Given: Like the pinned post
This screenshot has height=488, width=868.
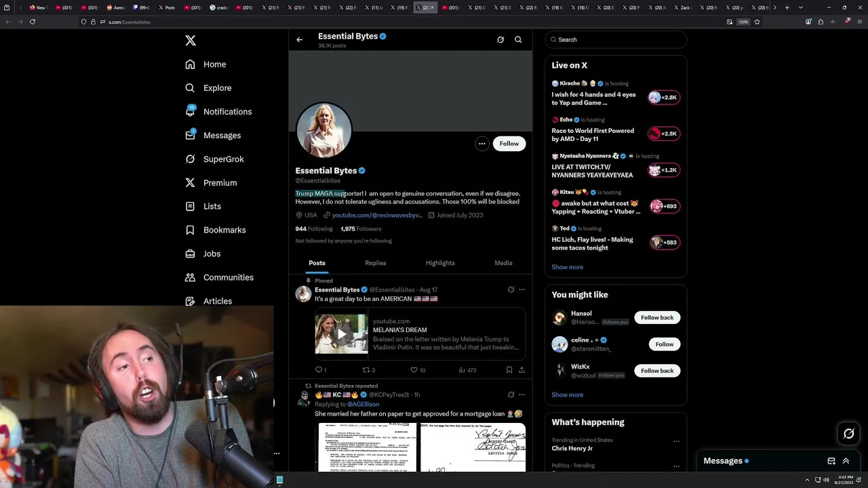Looking at the screenshot, I should point(418,370).
